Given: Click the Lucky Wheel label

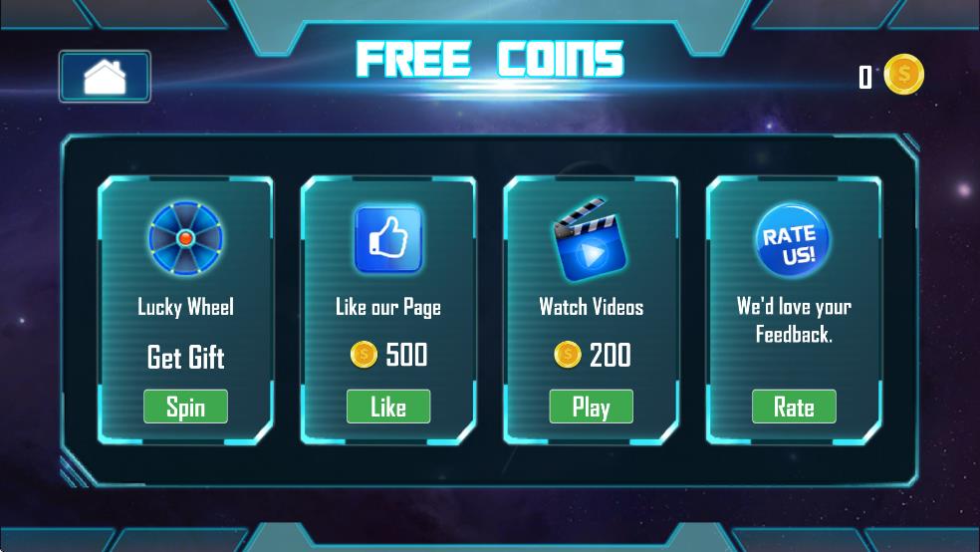Looking at the screenshot, I should tap(185, 307).
